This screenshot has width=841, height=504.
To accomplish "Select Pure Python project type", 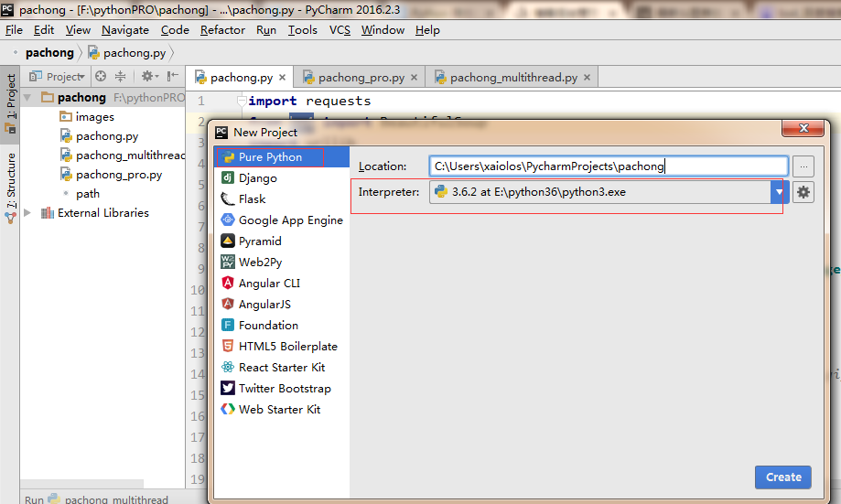I will coord(282,157).
